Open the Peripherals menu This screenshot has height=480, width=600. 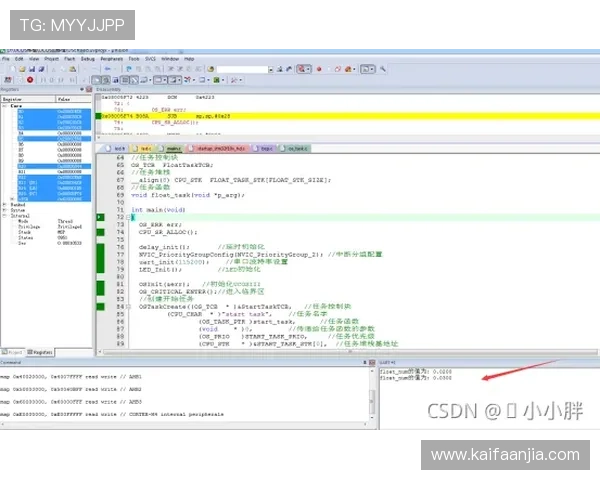[111, 59]
